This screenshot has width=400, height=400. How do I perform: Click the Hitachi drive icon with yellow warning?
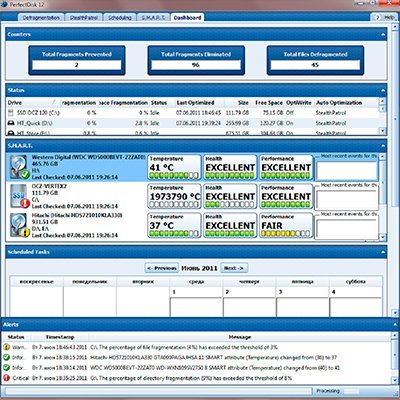[20, 226]
